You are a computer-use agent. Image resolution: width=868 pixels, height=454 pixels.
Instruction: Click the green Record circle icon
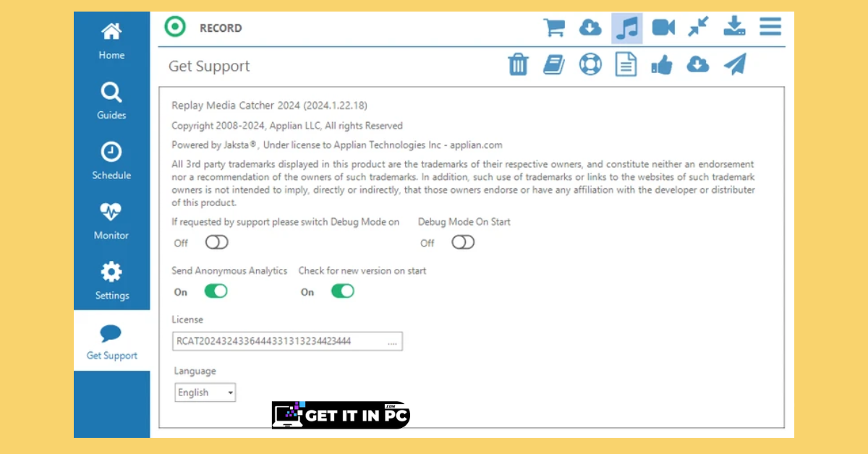174,27
